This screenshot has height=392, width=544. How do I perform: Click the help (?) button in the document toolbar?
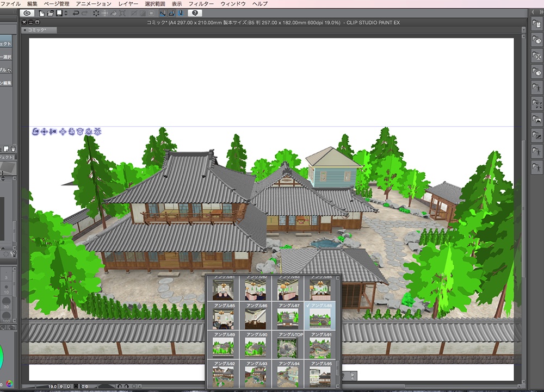point(195,14)
